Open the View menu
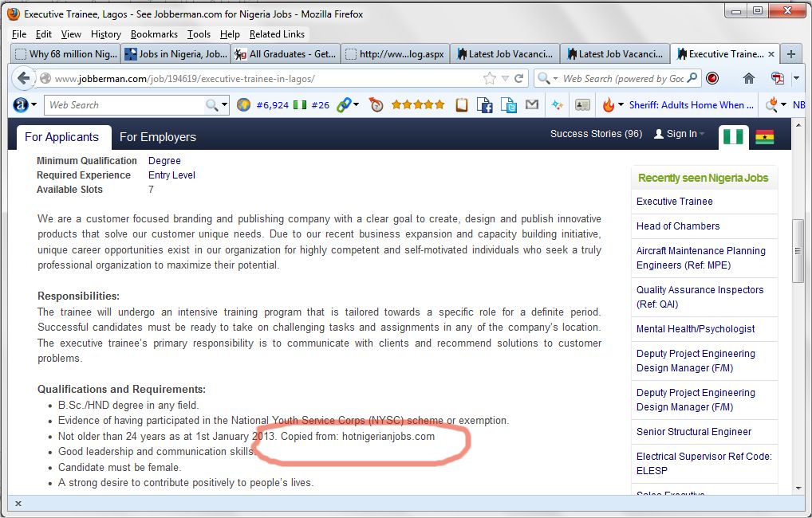Screen dimensions: 812x518 [71, 34]
